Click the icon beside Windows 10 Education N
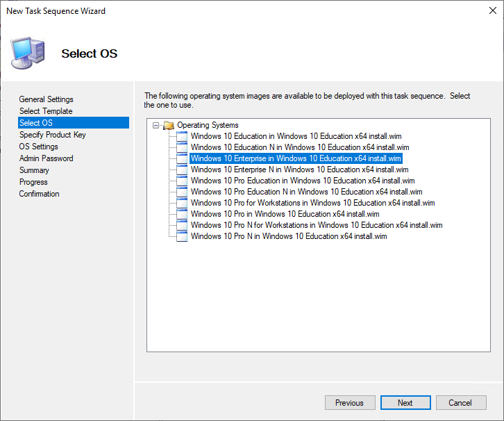 click(182, 147)
